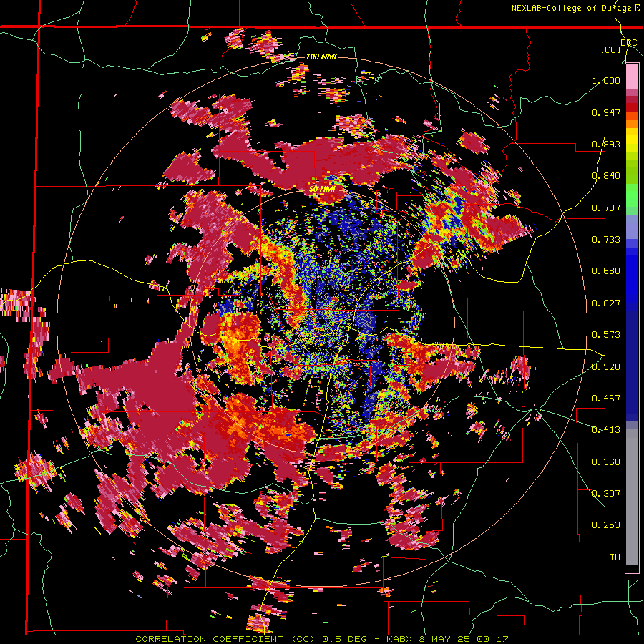
Task: Click the TH threshold label
Action: pyautogui.click(x=615, y=557)
